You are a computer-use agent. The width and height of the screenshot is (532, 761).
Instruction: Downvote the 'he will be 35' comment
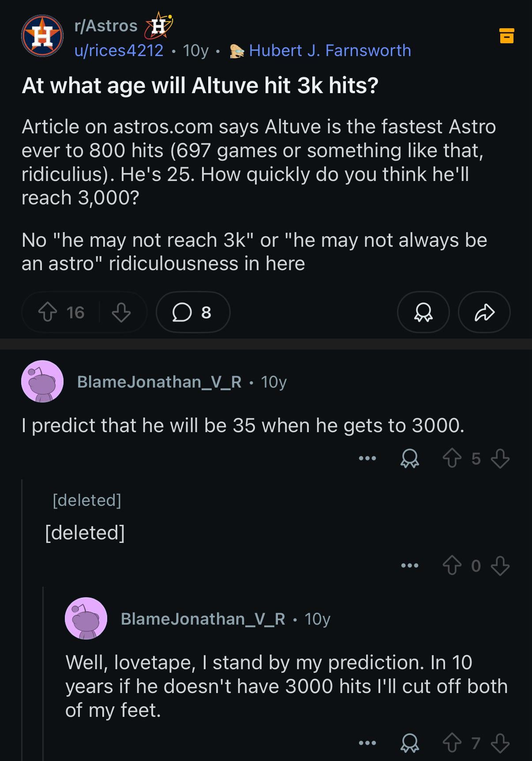[x=500, y=458]
